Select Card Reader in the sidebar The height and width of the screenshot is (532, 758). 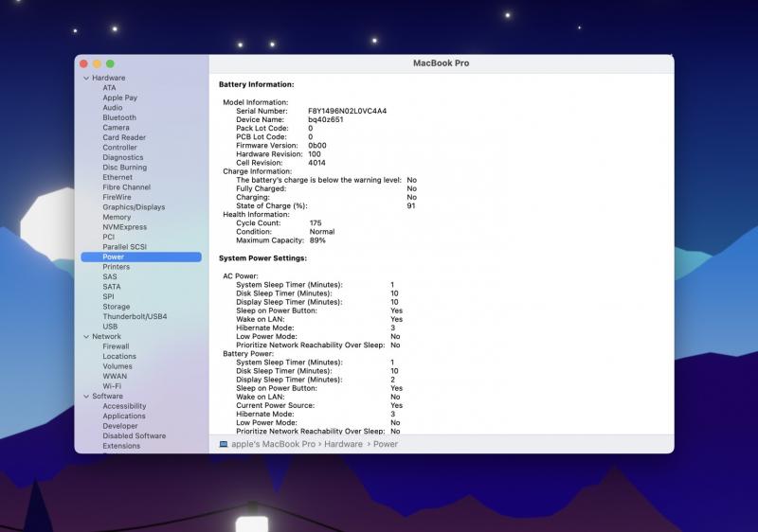124,137
